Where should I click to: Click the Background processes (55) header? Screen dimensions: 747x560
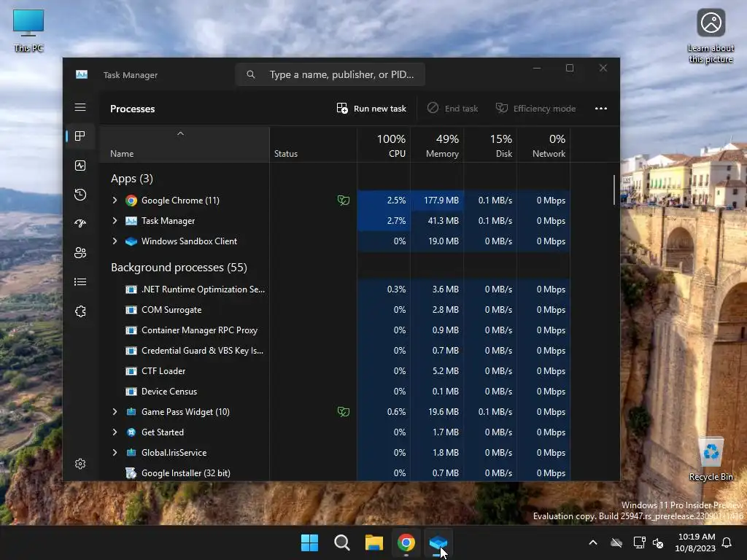click(179, 268)
